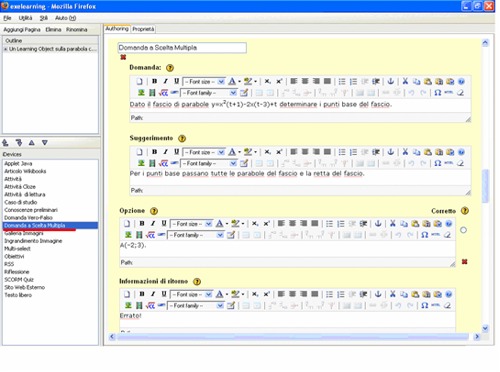The height and width of the screenshot is (372, 500).
Task: Open Font family dropdown in Opzione editor
Action: (x=196, y=235)
